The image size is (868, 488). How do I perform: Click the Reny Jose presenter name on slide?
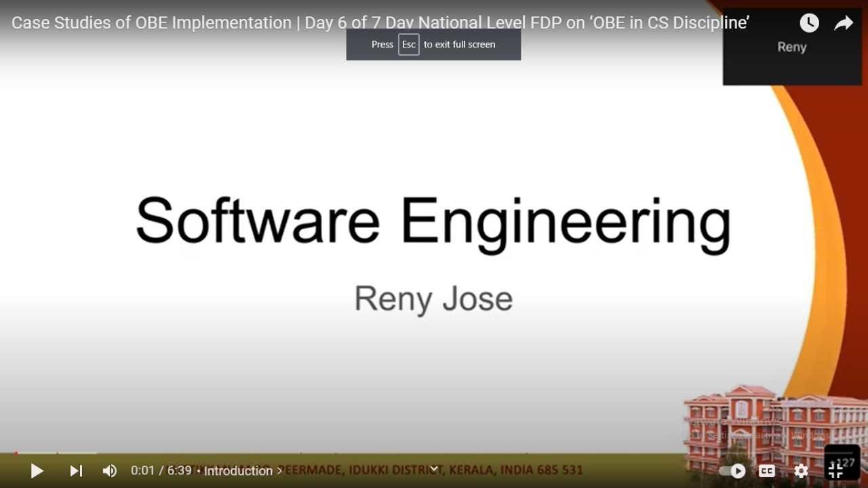click(433, 299)
